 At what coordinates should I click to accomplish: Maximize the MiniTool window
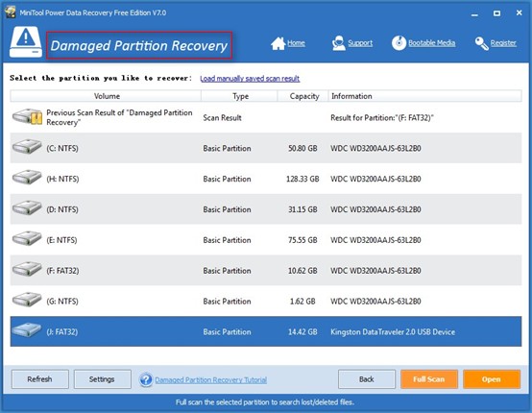pos(496,13)
